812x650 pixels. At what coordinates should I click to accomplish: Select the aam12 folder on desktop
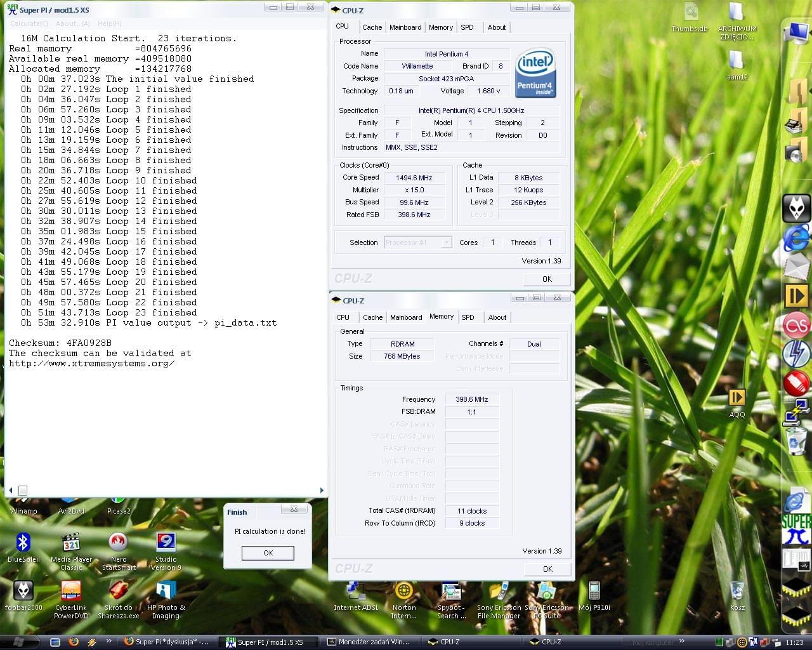tap(737, 65)
